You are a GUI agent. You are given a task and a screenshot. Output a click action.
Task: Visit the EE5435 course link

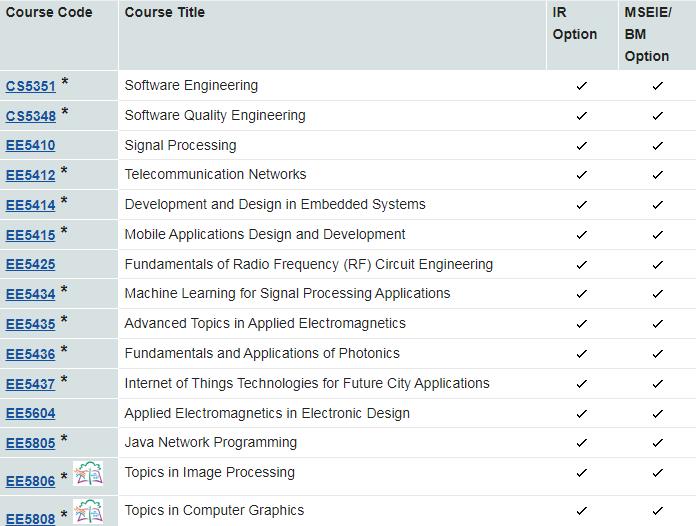click(x=31, y=325)
